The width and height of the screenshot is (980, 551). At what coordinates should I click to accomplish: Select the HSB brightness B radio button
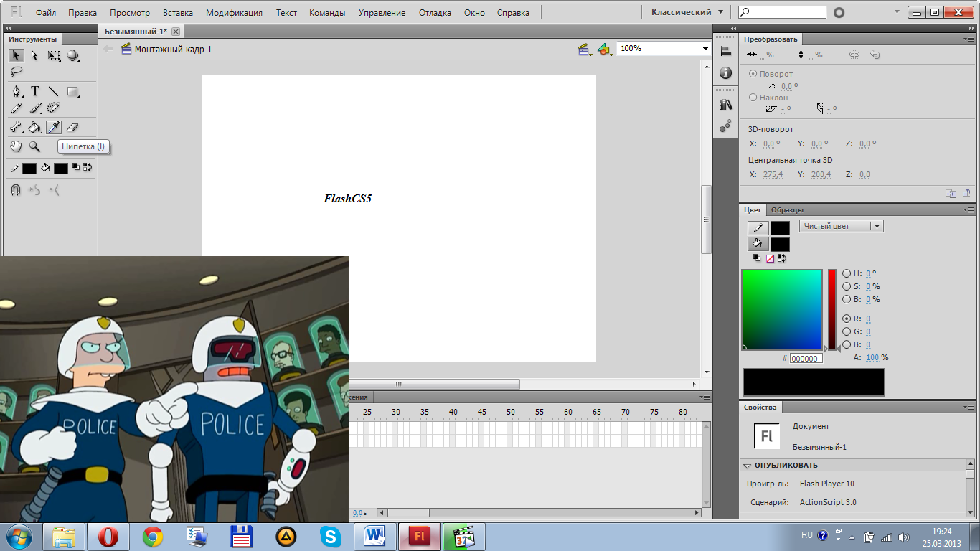[x=847, y=299]
